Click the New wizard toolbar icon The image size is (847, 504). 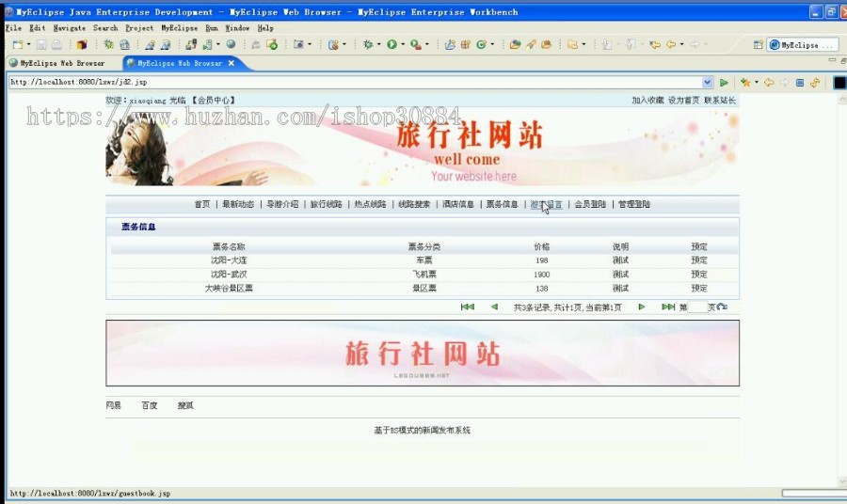(x=18, y=45)
